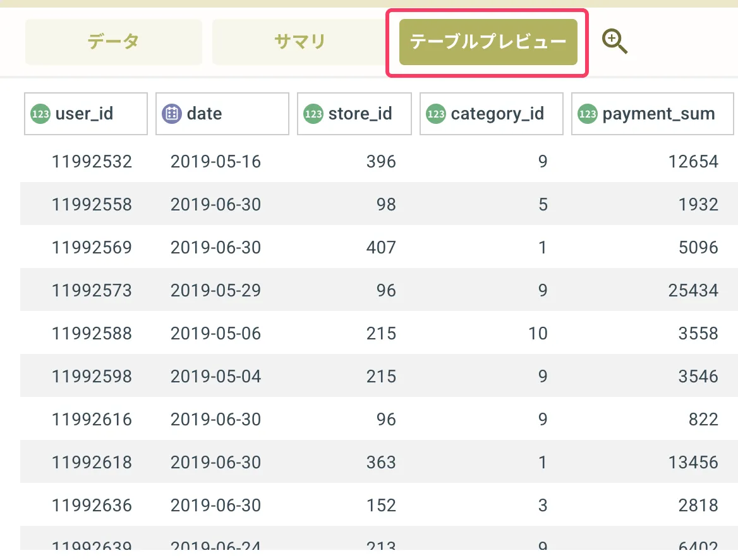Select the テーブルプレビュー tab
Screen dimensions: 738x560
tap(488, 42)
